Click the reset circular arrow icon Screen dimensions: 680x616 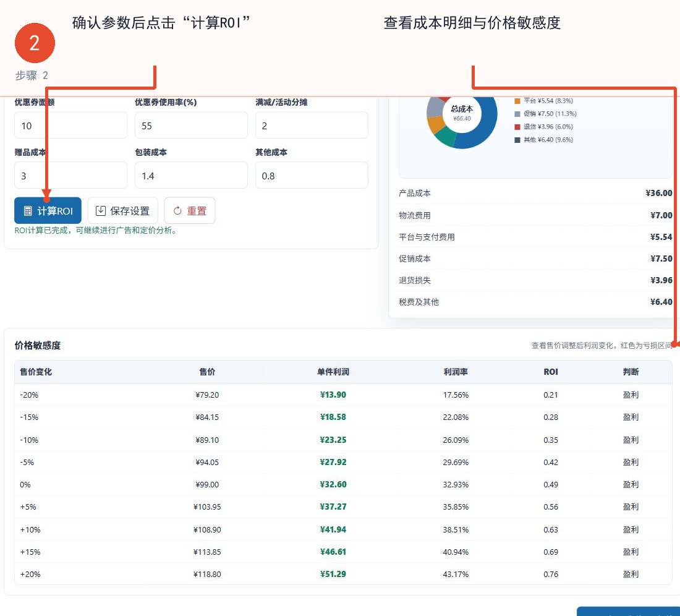(x=177, y=211)
